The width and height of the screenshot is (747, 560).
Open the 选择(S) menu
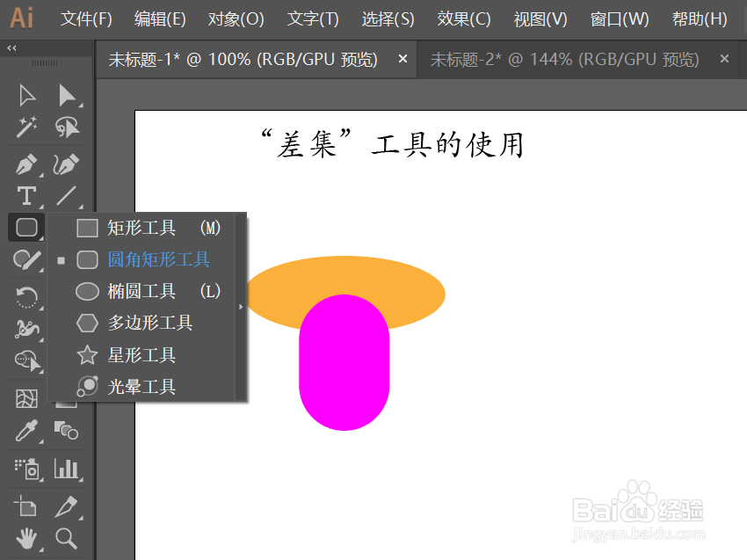pyautogui.click(x=388, y=19)
